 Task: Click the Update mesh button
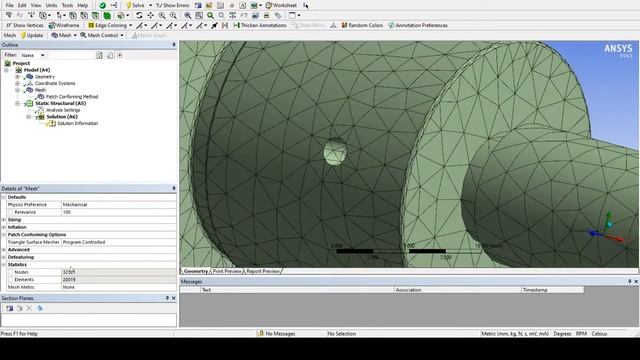point(31,36)
